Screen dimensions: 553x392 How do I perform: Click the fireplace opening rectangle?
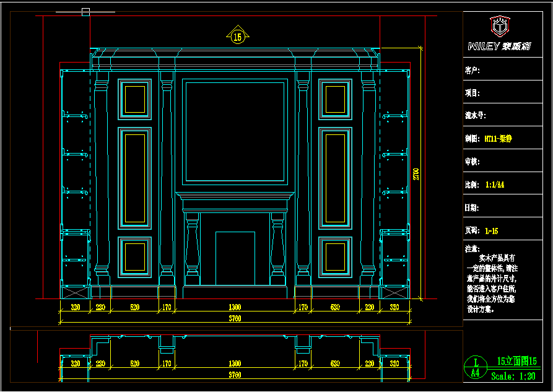(x=235, y=259)
